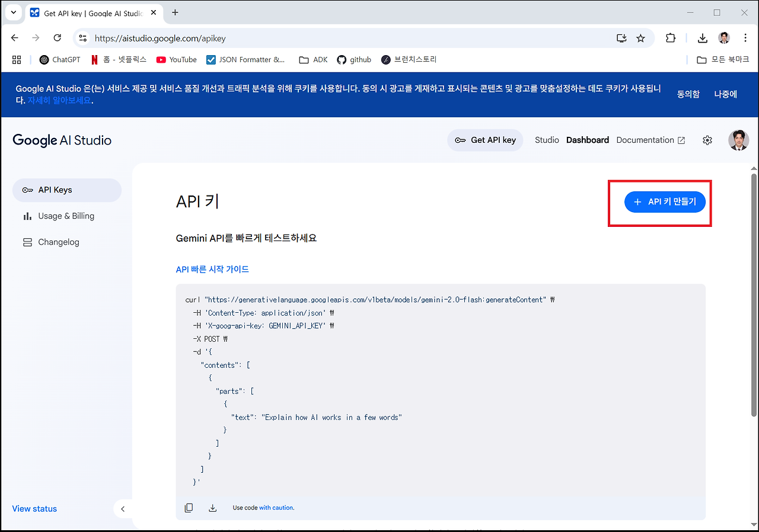Click the site information icon in address bar

tap(84, 38)
